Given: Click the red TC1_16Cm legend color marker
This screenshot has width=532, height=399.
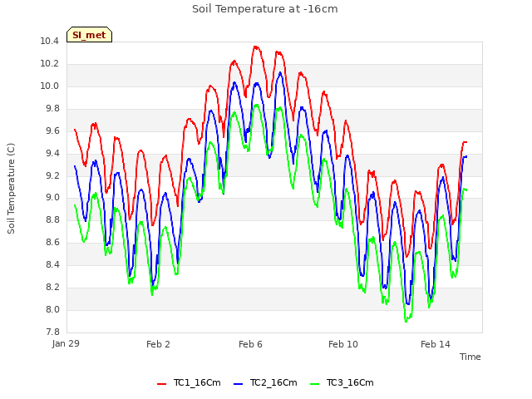Looking at the screenshot, I should (x=162, y=384).
